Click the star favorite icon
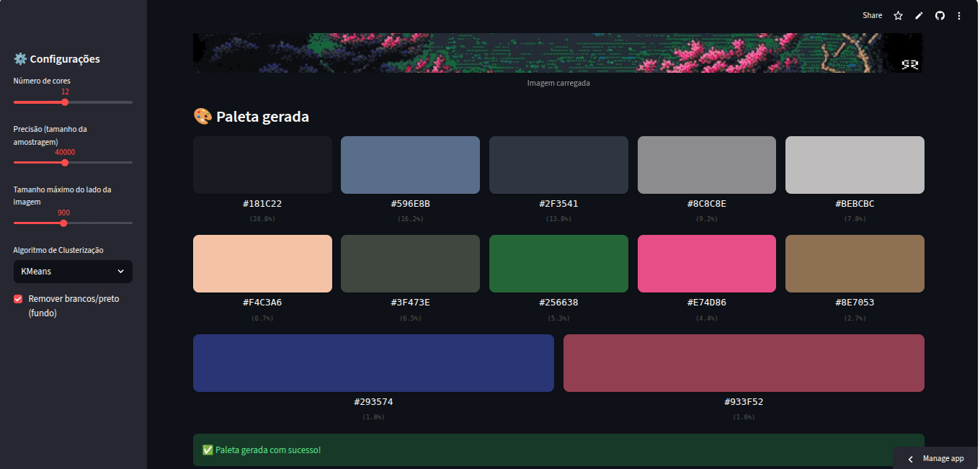The image size is (980, 469). [x=898, y=16]
